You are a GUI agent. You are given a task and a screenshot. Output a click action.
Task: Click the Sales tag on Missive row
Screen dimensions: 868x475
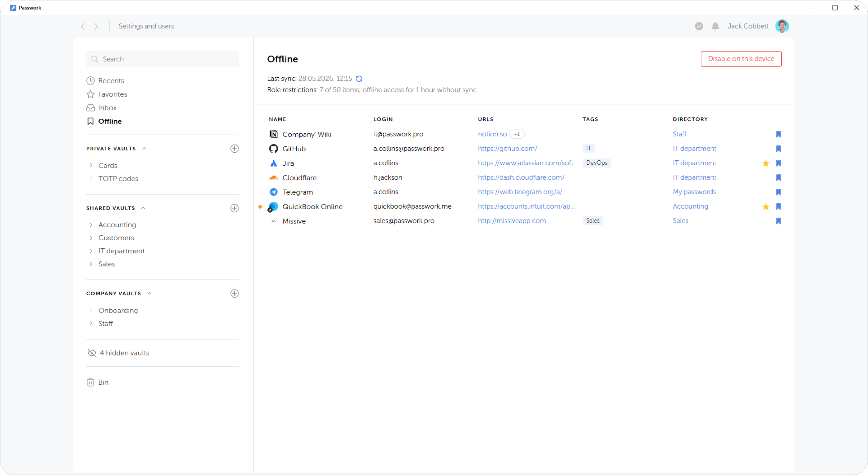[x=592, y=221]
